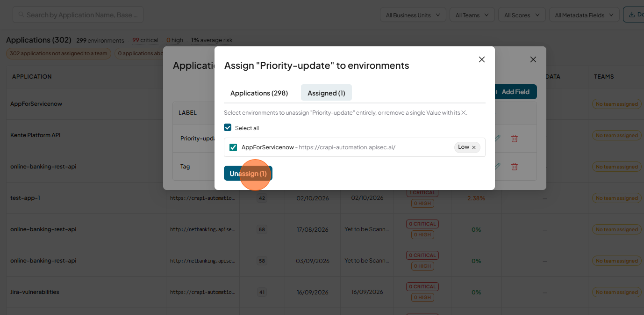Click the endpoint count 42 badge
The height and width of the screenshot is (315, 644).
(x=262, y=198)
